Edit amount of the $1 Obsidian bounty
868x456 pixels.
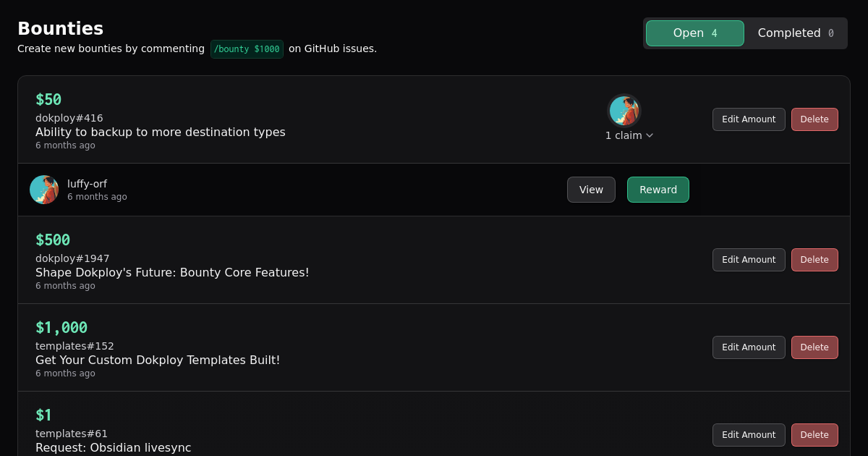[x=749, y=435]
